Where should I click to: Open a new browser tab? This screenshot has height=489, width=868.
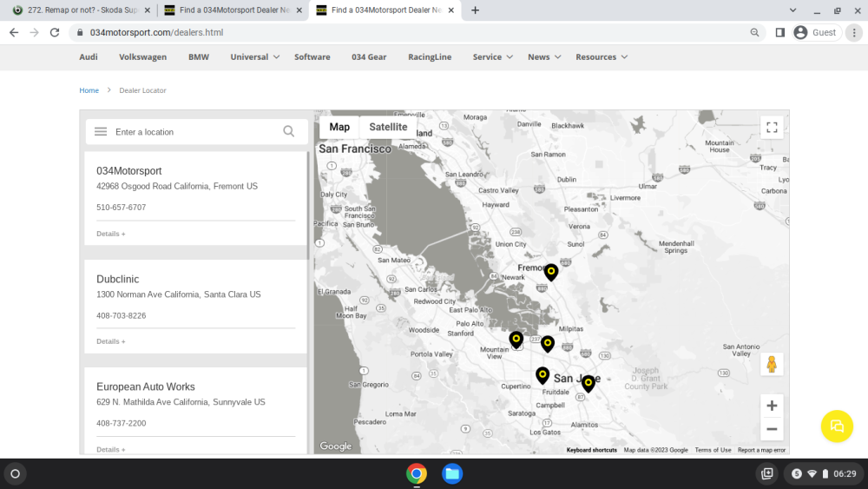[475, 10]
